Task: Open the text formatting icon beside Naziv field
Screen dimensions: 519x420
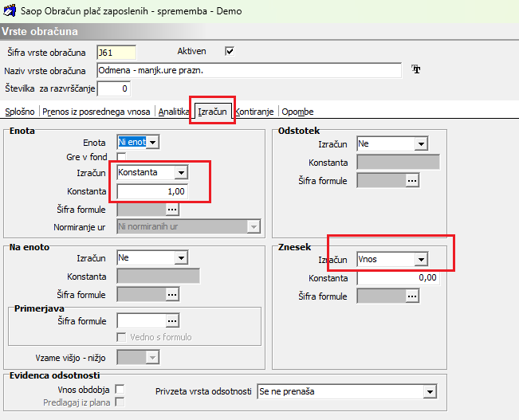Action: (x=416, y=69)
